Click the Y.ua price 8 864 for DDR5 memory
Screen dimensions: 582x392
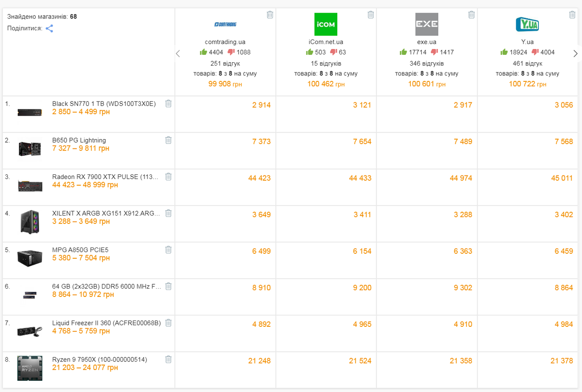[563, 288]
